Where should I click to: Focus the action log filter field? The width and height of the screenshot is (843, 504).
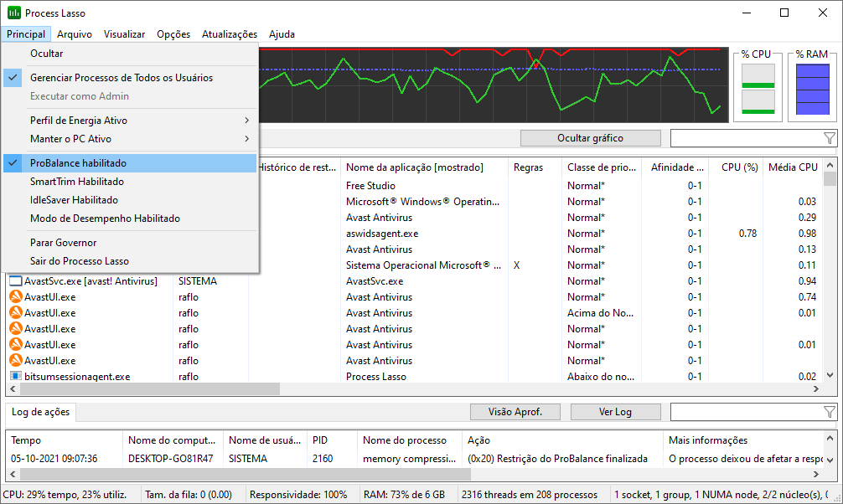(747, 412)
